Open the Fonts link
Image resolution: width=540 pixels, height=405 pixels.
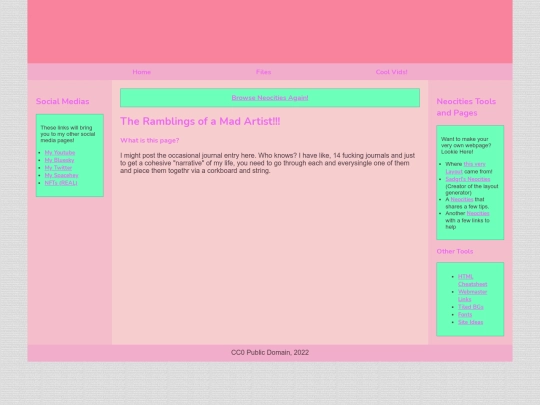tap(465, 314)
